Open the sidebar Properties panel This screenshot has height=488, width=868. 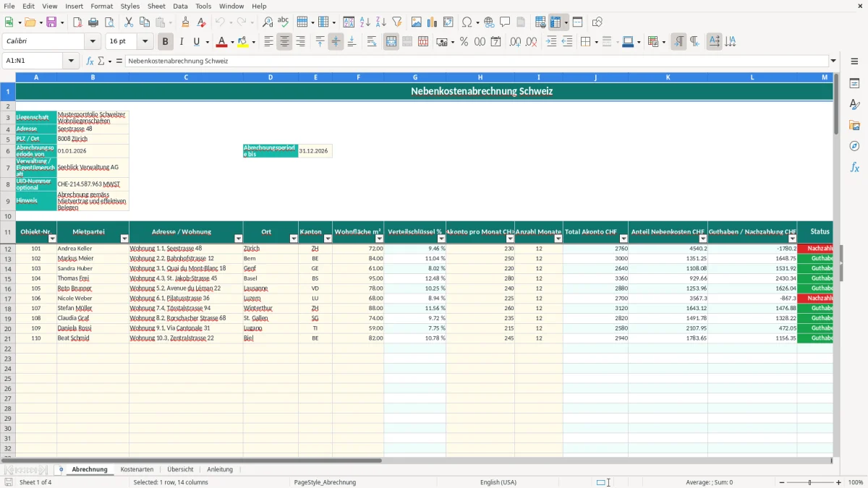pyautogui.click(x=854, y=84)
